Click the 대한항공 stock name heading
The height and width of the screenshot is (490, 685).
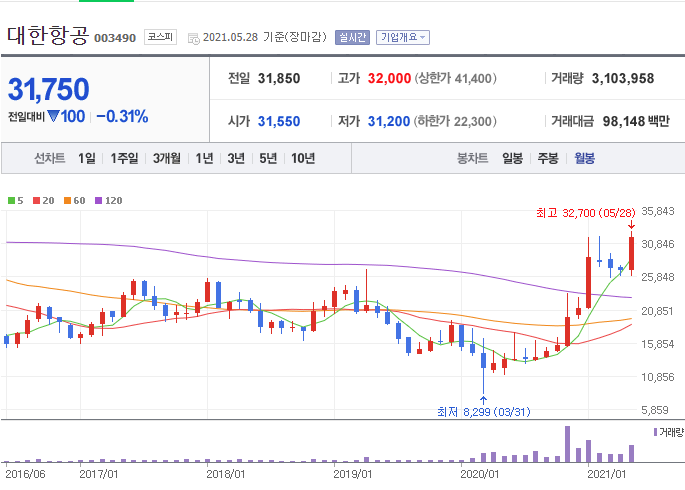pyautogui.click(x=48, y=35)
